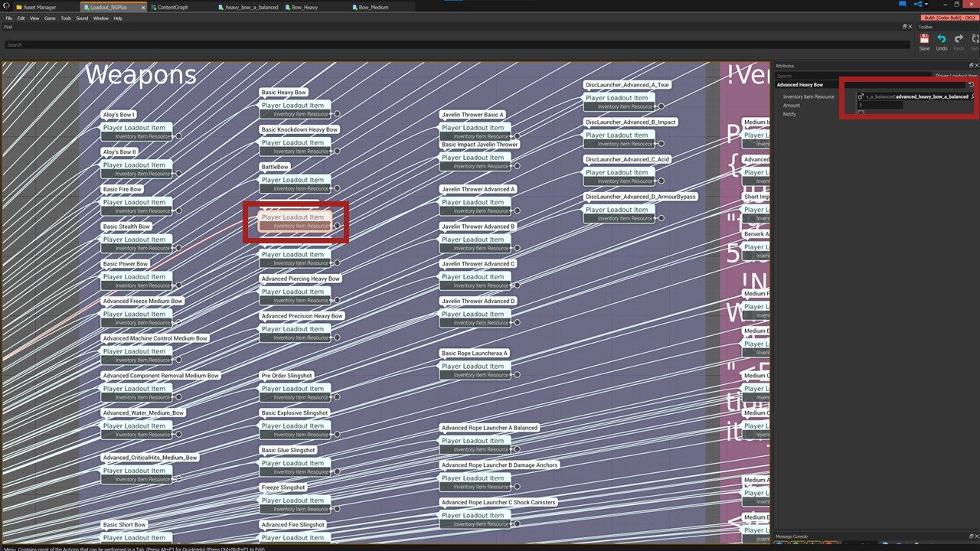
Task: Select the Aloy's Bow I node label
Action: click(119, 115)
